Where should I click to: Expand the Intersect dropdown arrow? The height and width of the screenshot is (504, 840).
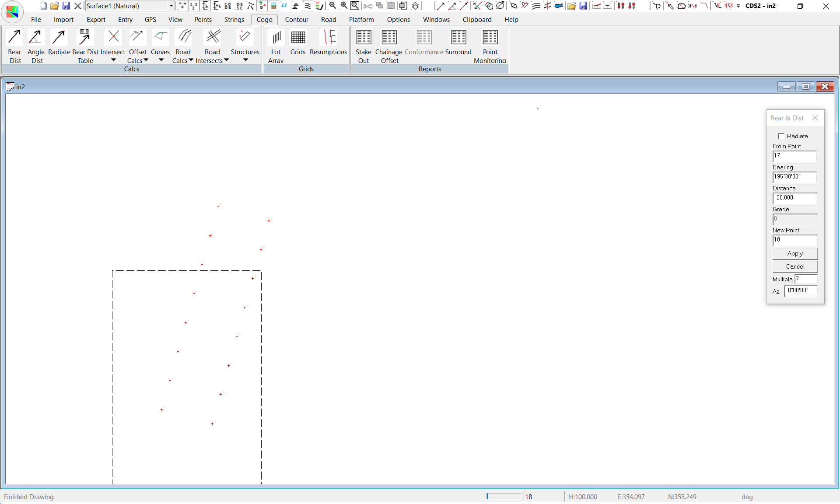(113, 60)
